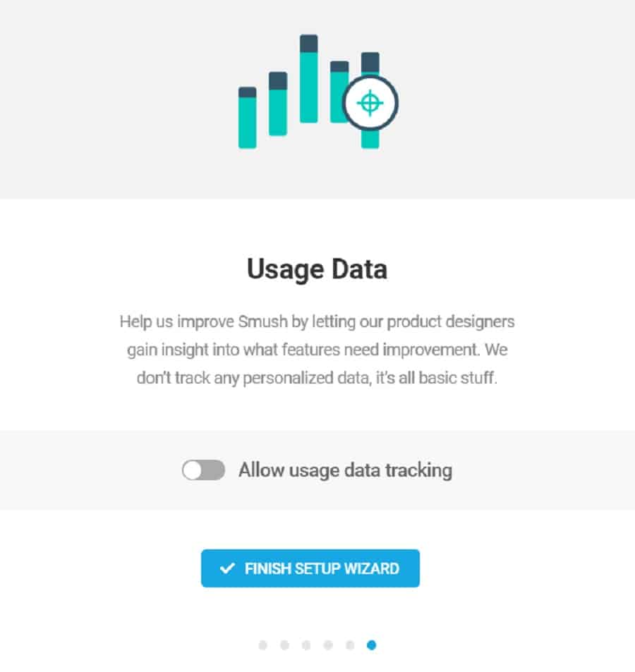Enable the usage data tracking switch

pos(203,470)
